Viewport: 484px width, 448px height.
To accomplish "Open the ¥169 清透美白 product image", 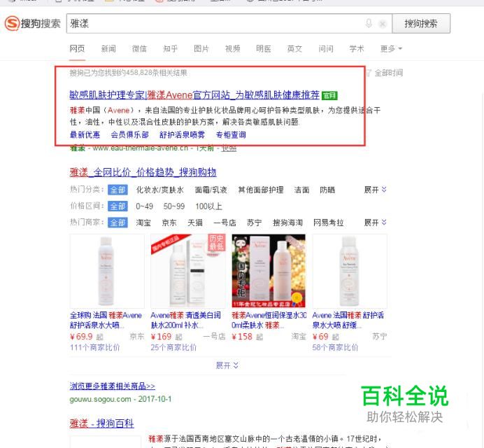I will (188, 271).
